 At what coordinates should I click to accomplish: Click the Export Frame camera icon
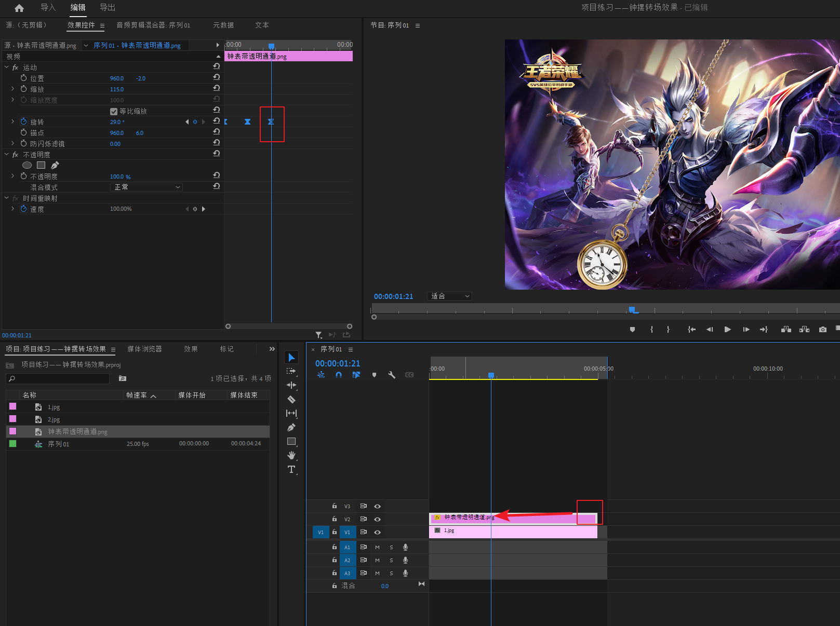[x=823, y=330]
